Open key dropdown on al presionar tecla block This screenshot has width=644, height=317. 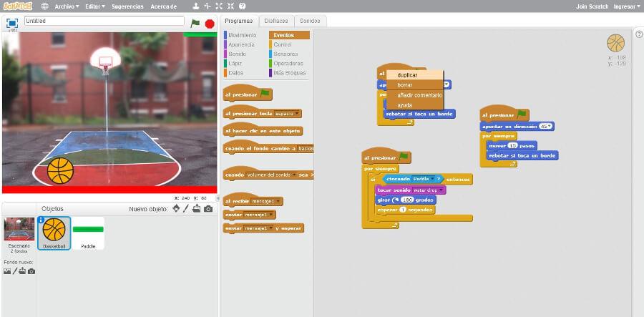287,113
